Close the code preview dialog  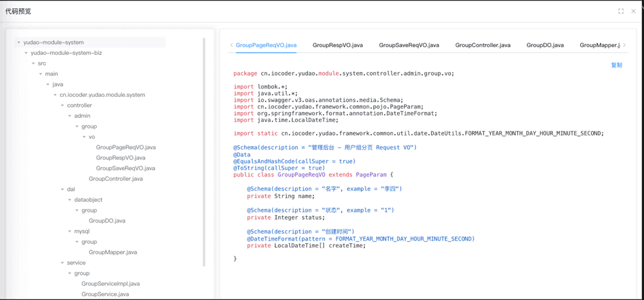[x=634, y=11]
